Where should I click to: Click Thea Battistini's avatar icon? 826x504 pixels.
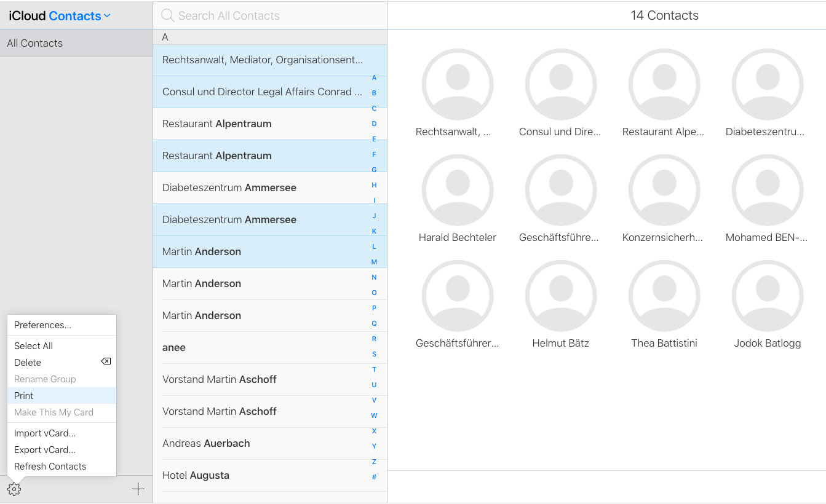[x=664, y=296]
